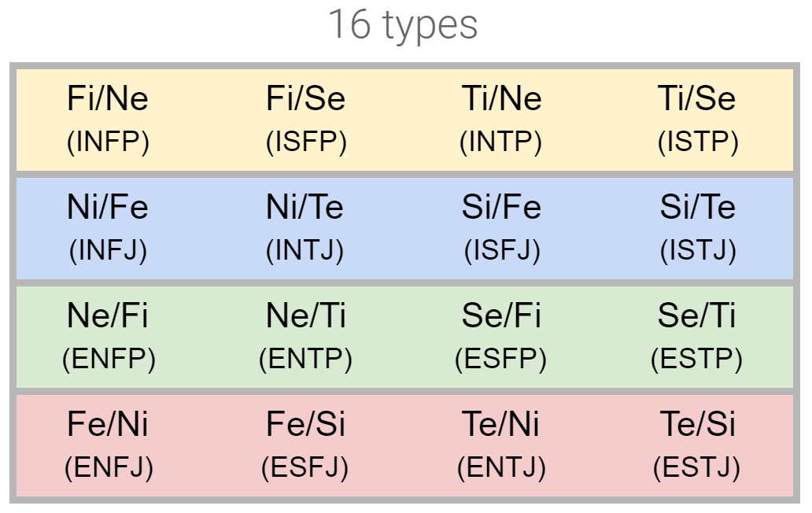Image resolution: width=812 pixels, height=513 pixels.
Task: Select the Se/Fi heading in green row
Action: [x=502, y=316]
